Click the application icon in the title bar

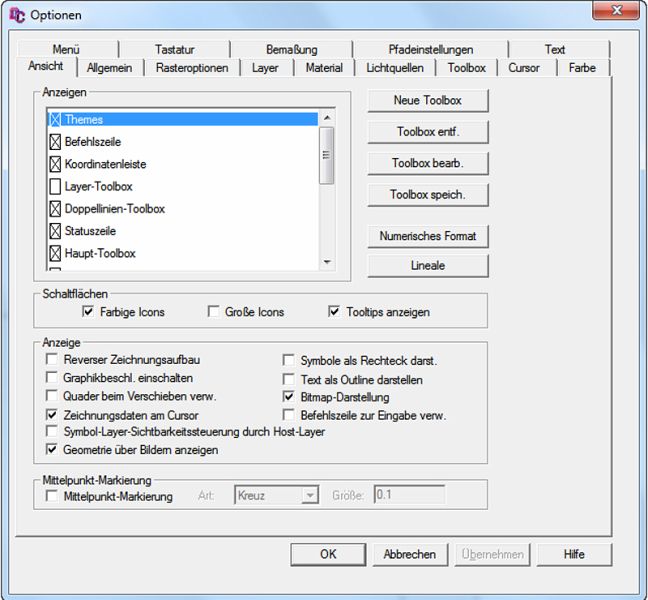point(16,15)
